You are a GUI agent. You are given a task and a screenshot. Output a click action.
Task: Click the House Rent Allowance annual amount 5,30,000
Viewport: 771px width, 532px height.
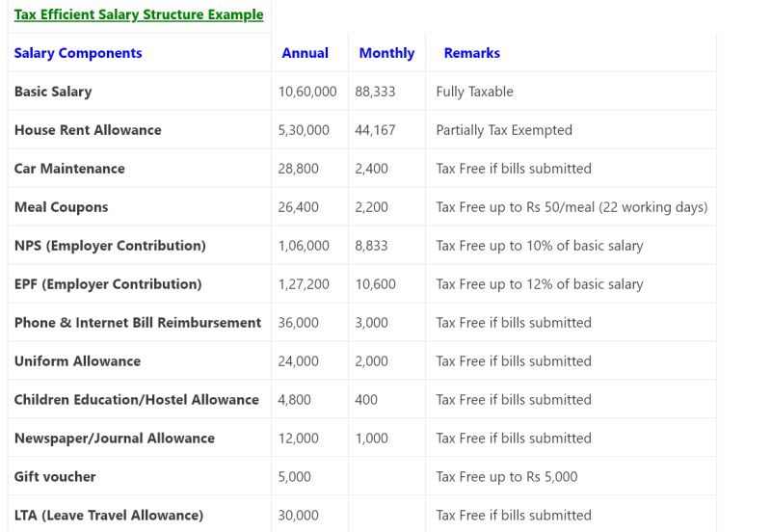click(304, 130)
